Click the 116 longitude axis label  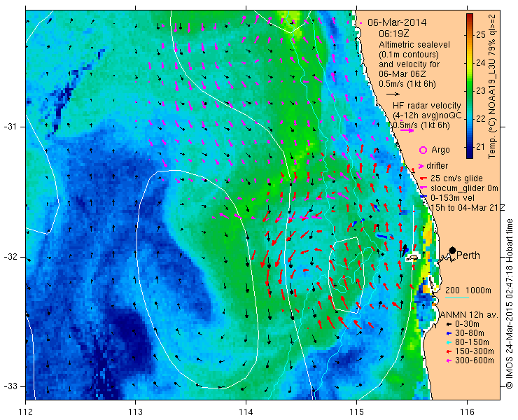467,412
